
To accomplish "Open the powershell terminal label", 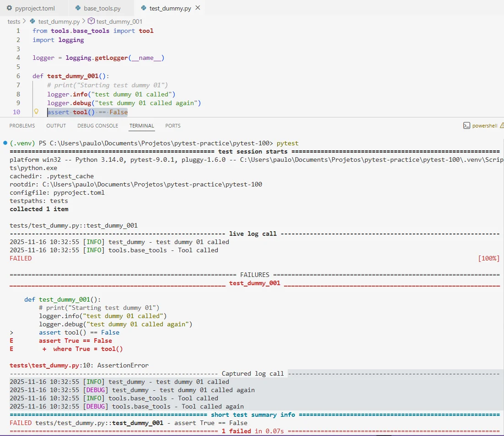I will [x=485, y=126].
